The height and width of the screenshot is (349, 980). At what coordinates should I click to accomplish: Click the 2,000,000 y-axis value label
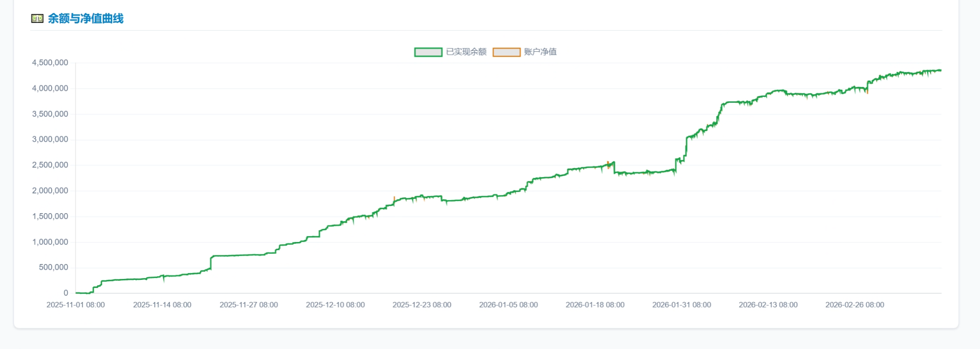[x=50, y=191]
